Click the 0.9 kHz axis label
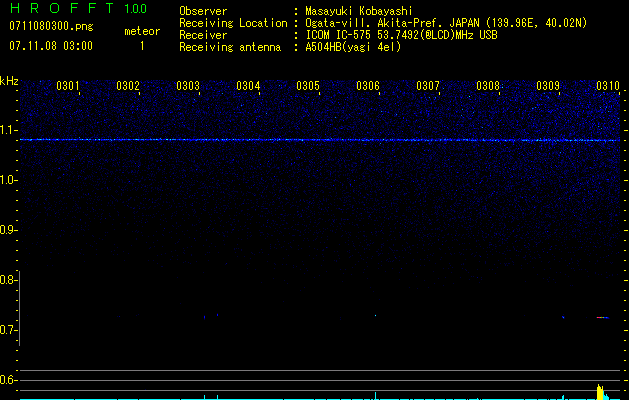This screenshot has width=629, height=400. pyautogui.click(x=8, y=230)
